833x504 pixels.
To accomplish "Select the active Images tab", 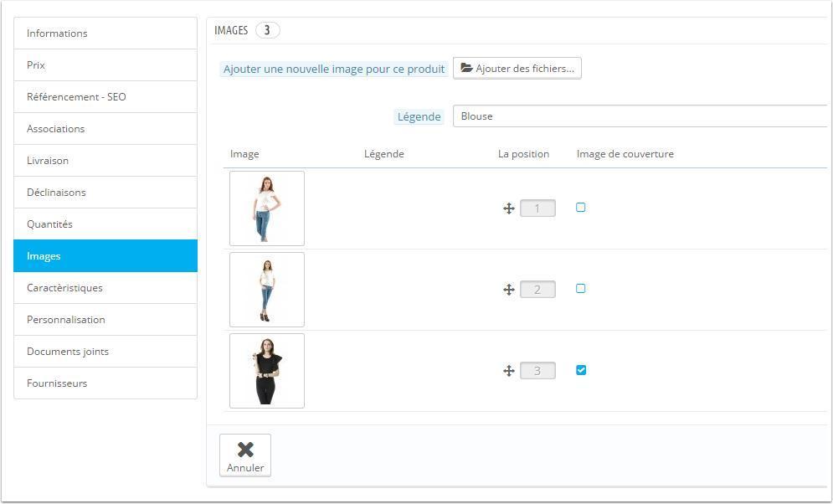I will 105,256.
